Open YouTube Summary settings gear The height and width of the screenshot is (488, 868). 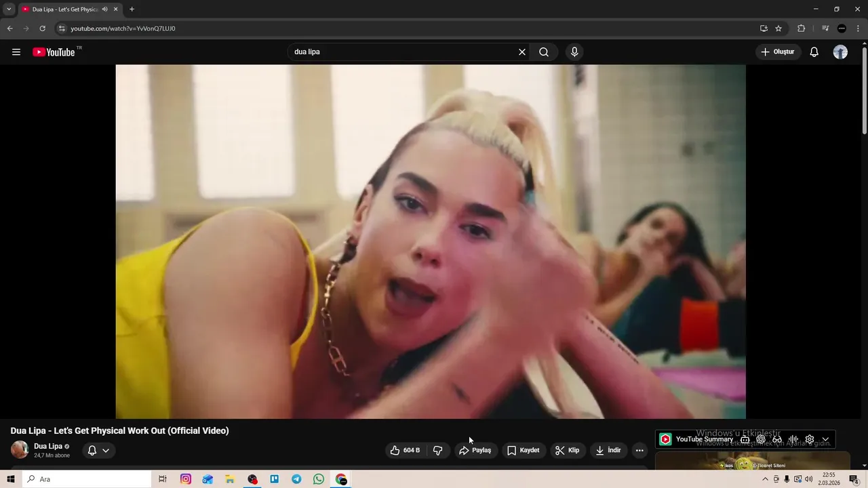[x=809, y=439]
